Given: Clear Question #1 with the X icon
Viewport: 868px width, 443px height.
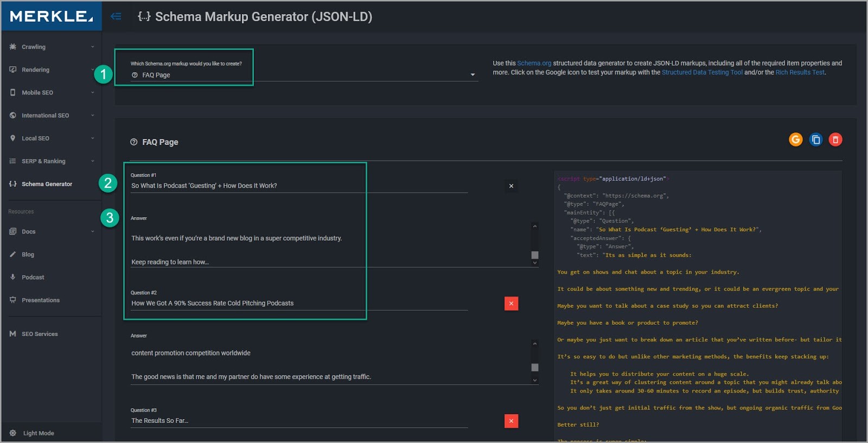Looking at the screenshot, I should pyautogui.click(x=511, y=186).
